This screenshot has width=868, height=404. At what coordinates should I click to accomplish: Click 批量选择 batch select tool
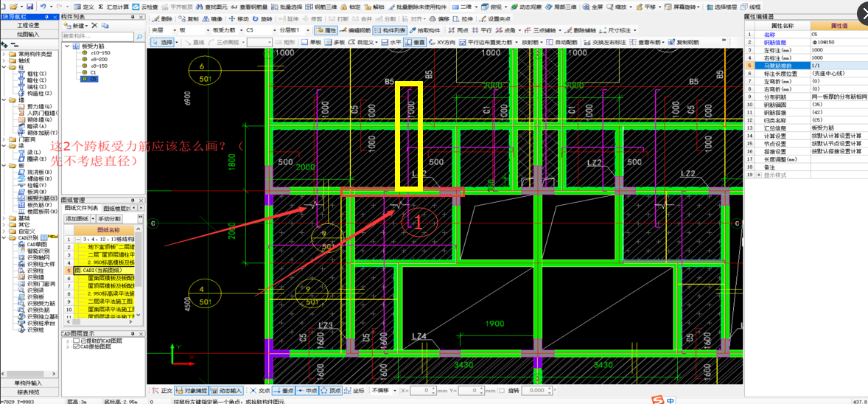coord(287,7)
